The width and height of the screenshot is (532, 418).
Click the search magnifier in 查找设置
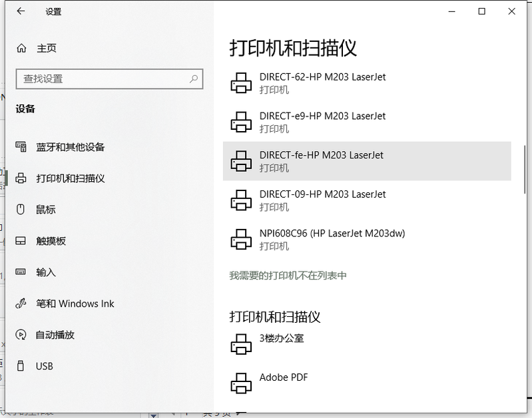click(x=194, y=79)
